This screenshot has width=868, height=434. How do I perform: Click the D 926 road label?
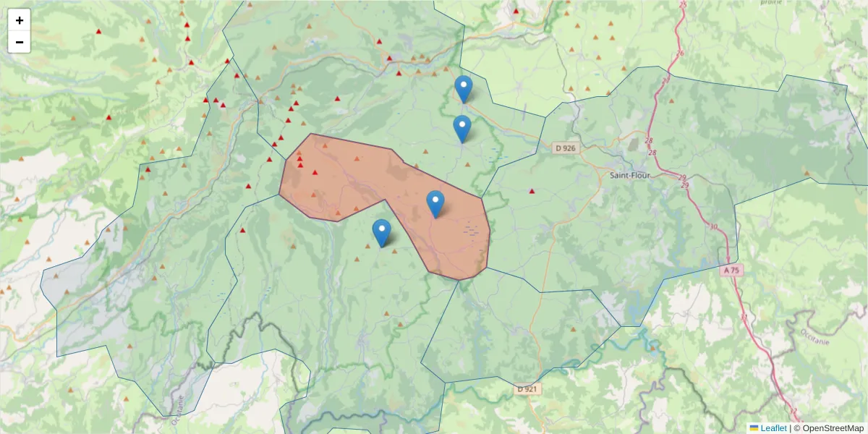pyautogui.click(x=566, y=149)
